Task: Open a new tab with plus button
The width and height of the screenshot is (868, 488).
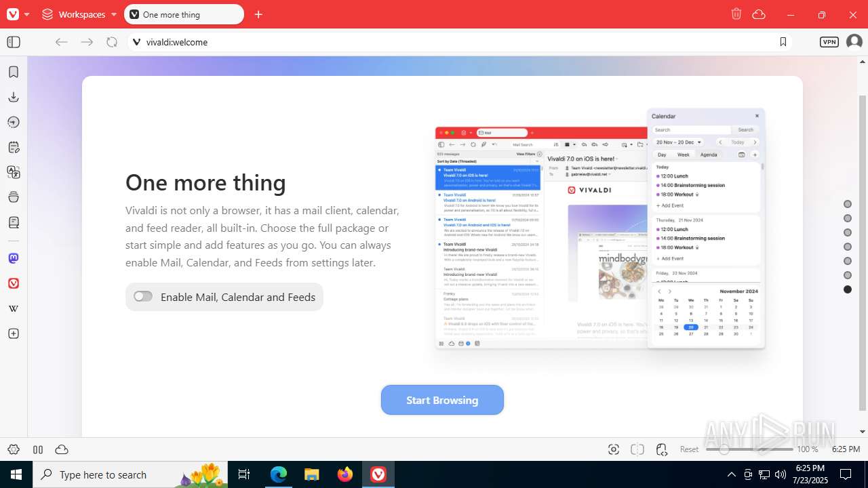Action: [x=258, y=14]
